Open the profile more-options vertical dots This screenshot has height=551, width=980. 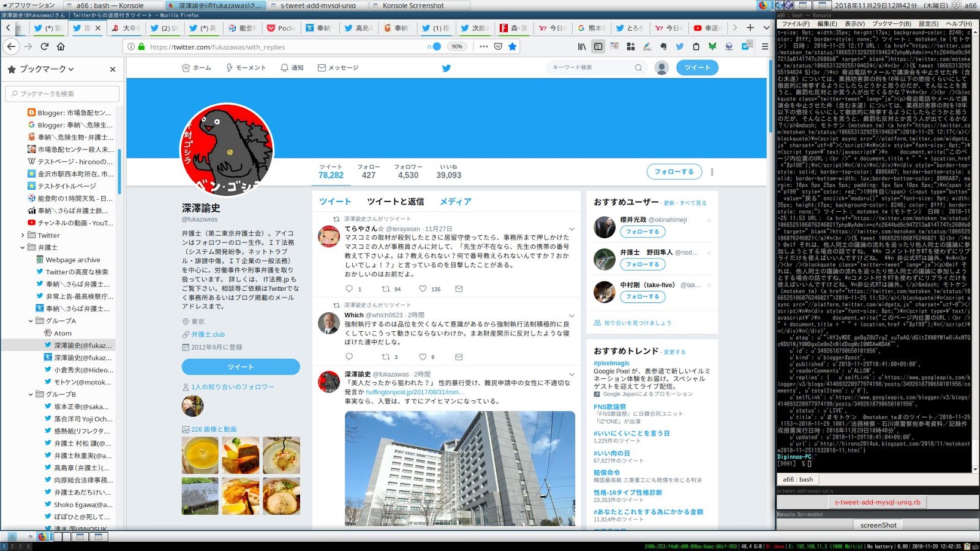point(712,172)
